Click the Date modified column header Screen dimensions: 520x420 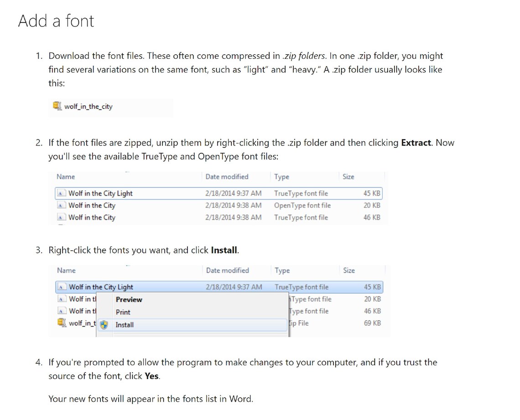(226, 177)
